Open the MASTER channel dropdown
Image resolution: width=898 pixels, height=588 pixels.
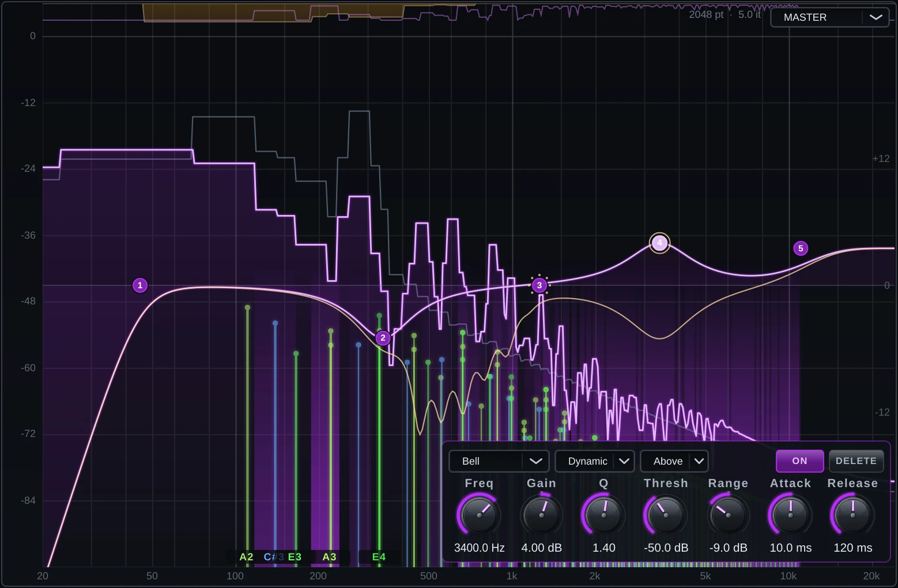(829, 17)
